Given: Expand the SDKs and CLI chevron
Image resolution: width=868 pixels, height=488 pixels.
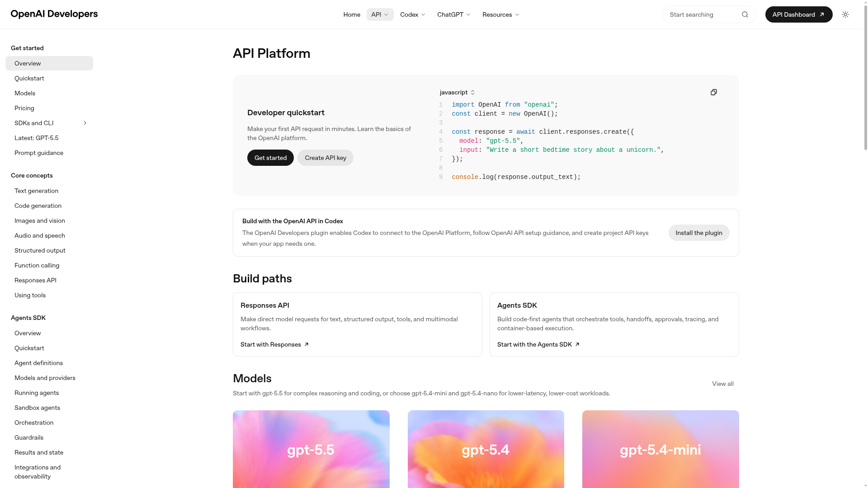Looking at the screenshot, I should point(85,123).
